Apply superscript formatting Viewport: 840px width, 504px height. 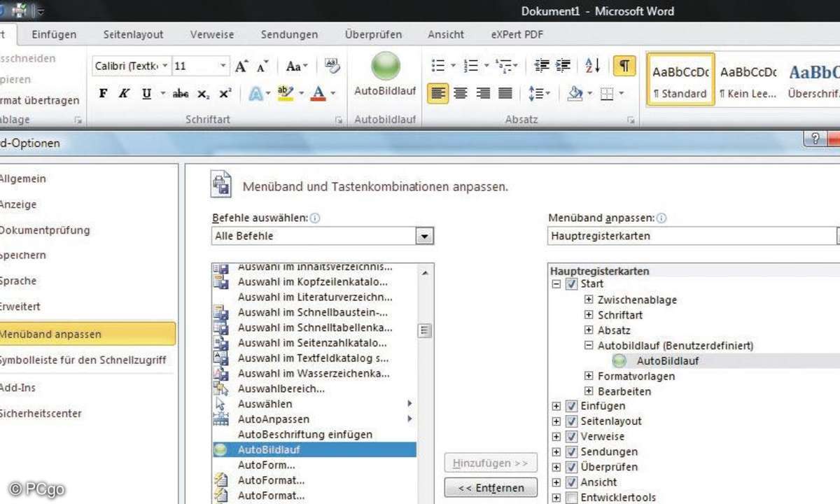point(225,93)
